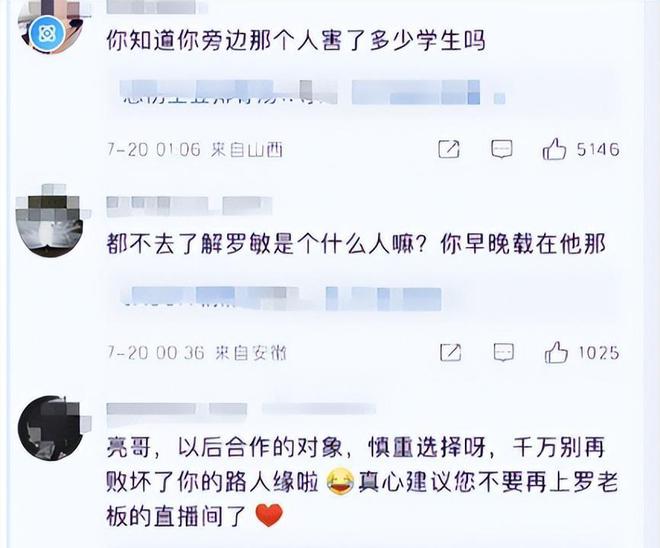Open the second commenter's pixelated avatar
Viewport: 660px width, 548px height.
[50, 221]
